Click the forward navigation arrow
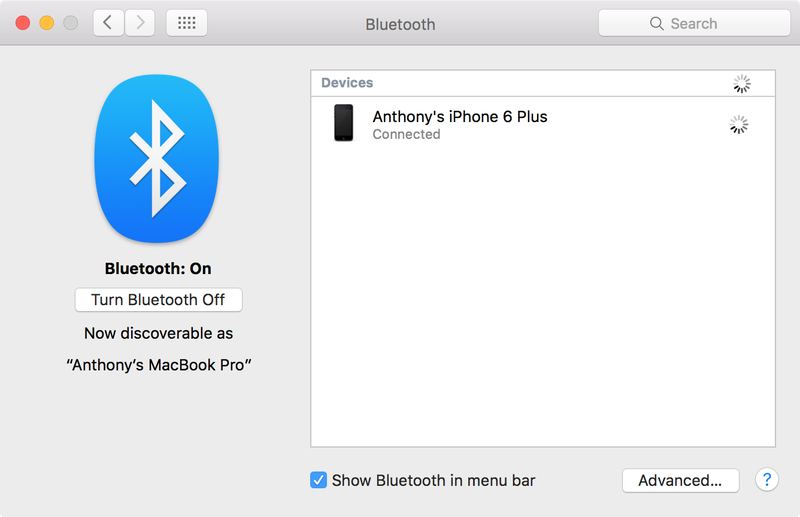The height and width of the screenshot is (517, 800). (x=140, y=23)
